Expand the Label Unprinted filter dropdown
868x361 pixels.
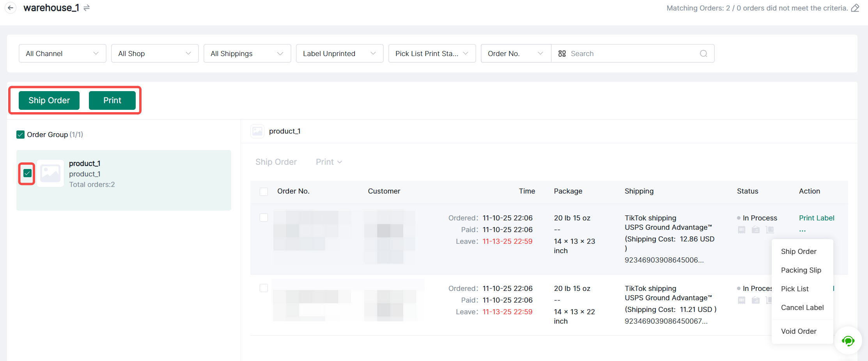pyautogui.click(x=339, y=54)
